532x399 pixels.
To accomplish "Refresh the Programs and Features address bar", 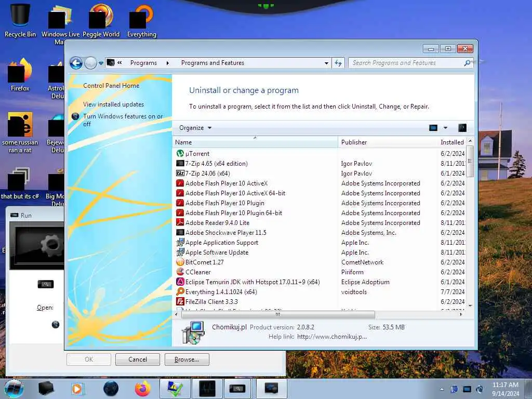I will pos(338,63).
